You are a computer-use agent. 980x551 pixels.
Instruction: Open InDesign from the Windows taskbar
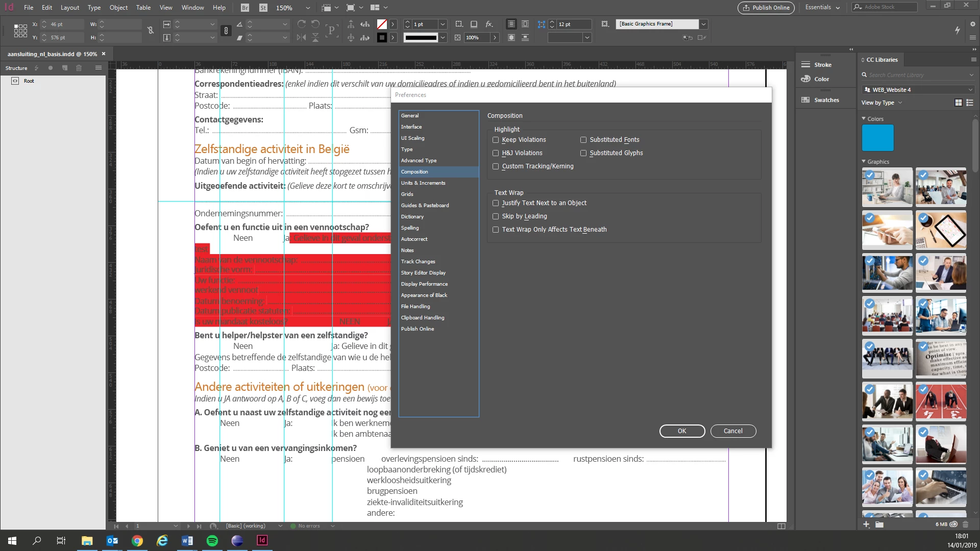pyautogui.click(x=262, y=540)
